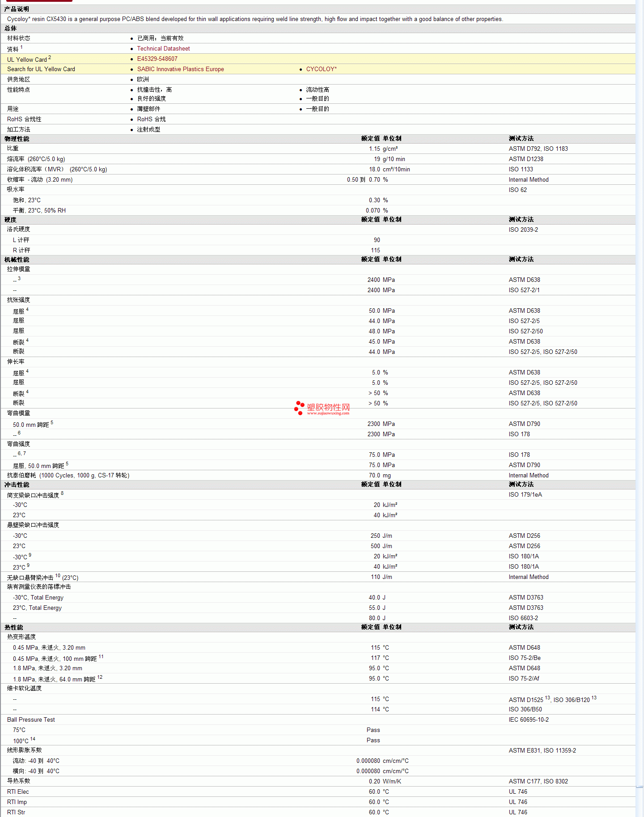The width and height of the screenshot is (644, 817).
Task: Click the ISO 6603-2 test method
Action: 523,618
